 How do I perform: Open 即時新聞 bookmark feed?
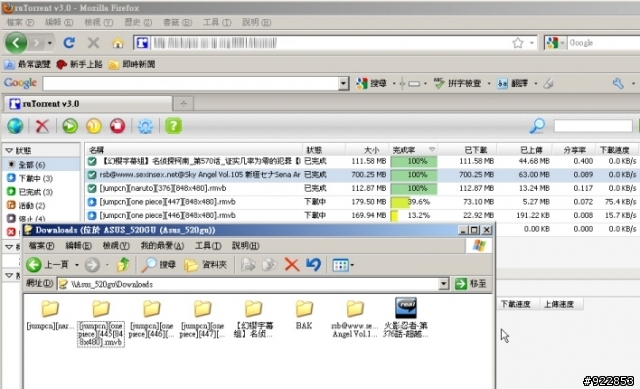click(132, 64)
